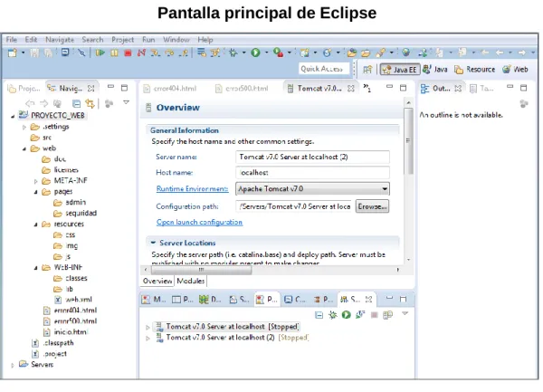Switch to the error500.html editor tab

[x=242, y=89]
